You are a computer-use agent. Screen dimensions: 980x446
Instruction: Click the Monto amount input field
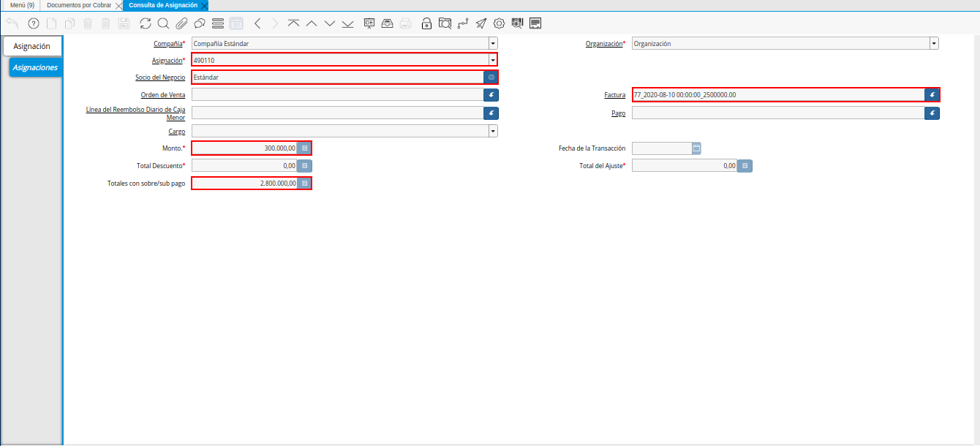(x=244, y=148)
